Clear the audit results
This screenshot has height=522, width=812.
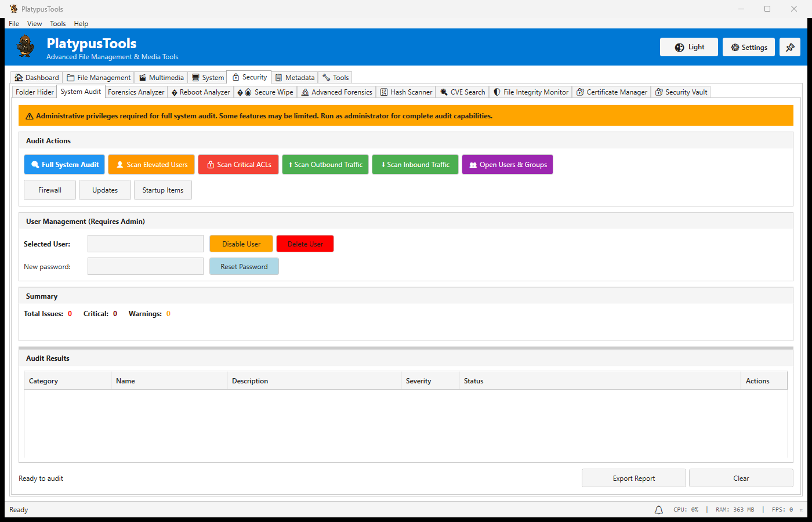coord(741,478)
